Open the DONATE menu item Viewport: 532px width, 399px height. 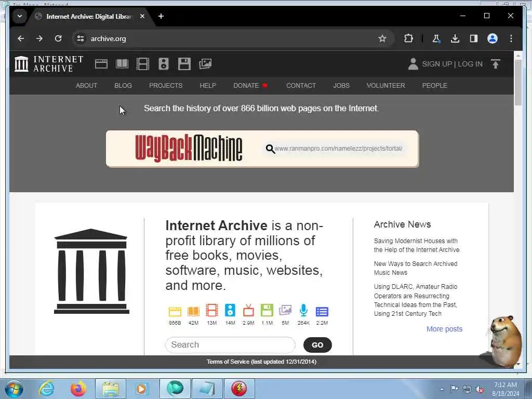[x=250, y=86]
